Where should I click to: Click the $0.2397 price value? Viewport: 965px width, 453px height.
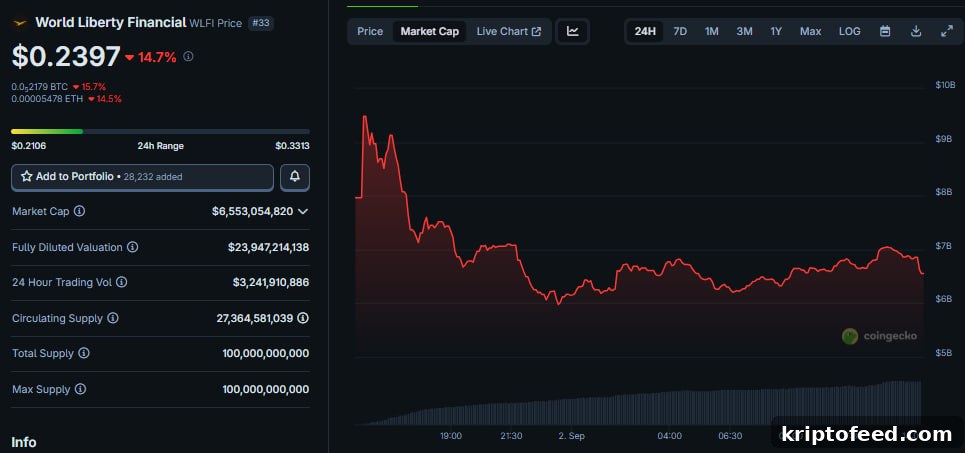(66, 57)
